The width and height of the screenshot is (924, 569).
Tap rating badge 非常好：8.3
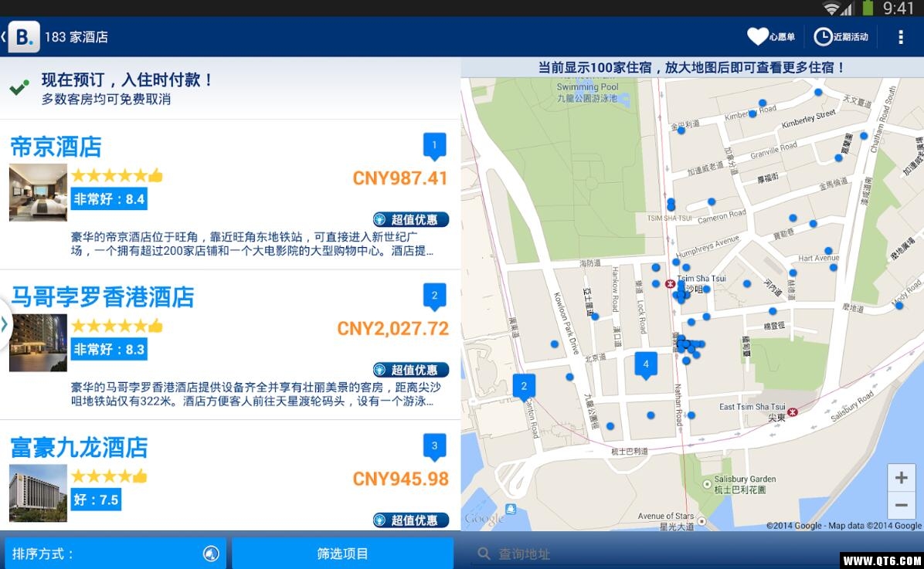pyautogui.click(x=109, y=349)
